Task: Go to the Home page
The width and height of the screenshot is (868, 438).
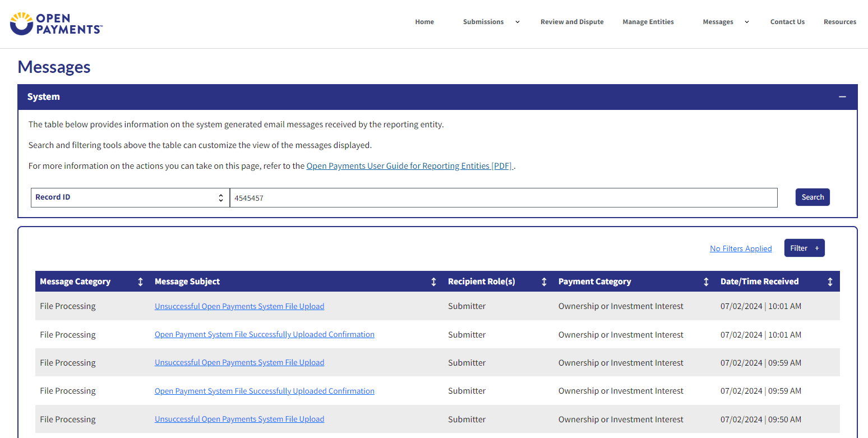Action: (x=424, y=22)
